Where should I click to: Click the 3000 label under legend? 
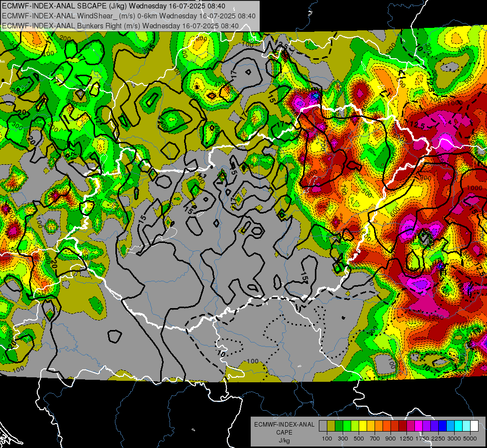[454, 439]
